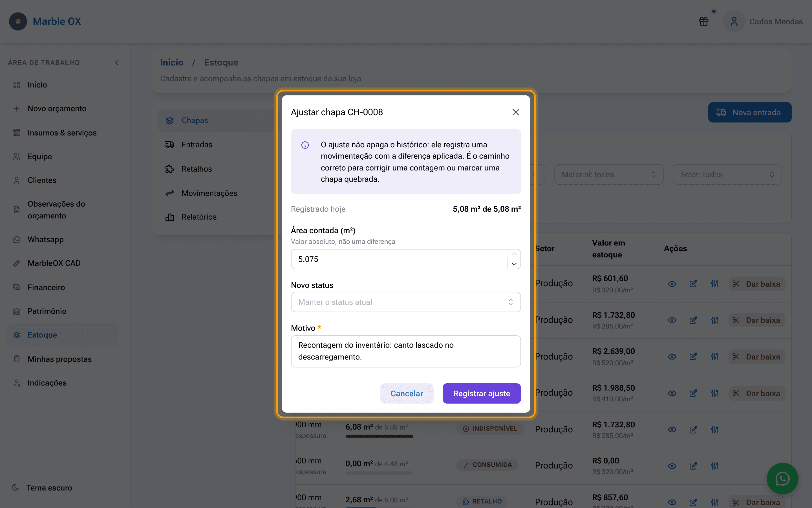The width and height of the screenshot is (812, 508).
Task: Click the Cancelar button
Action: coord(407,393)
